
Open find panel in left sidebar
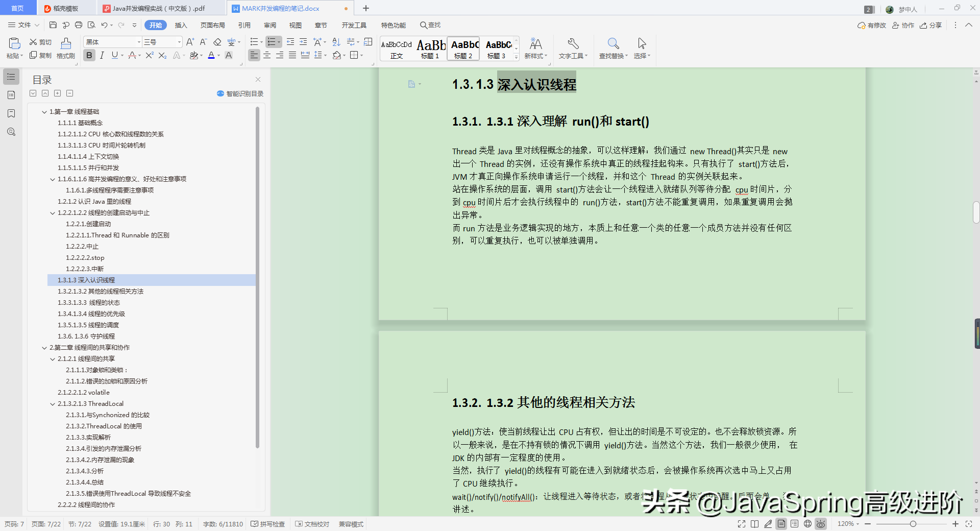coord(11,132)
